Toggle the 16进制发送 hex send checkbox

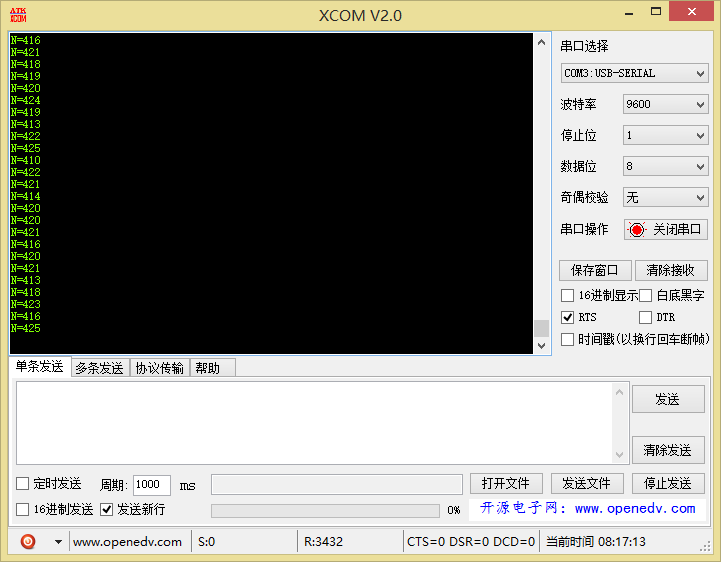coord(23,509)
